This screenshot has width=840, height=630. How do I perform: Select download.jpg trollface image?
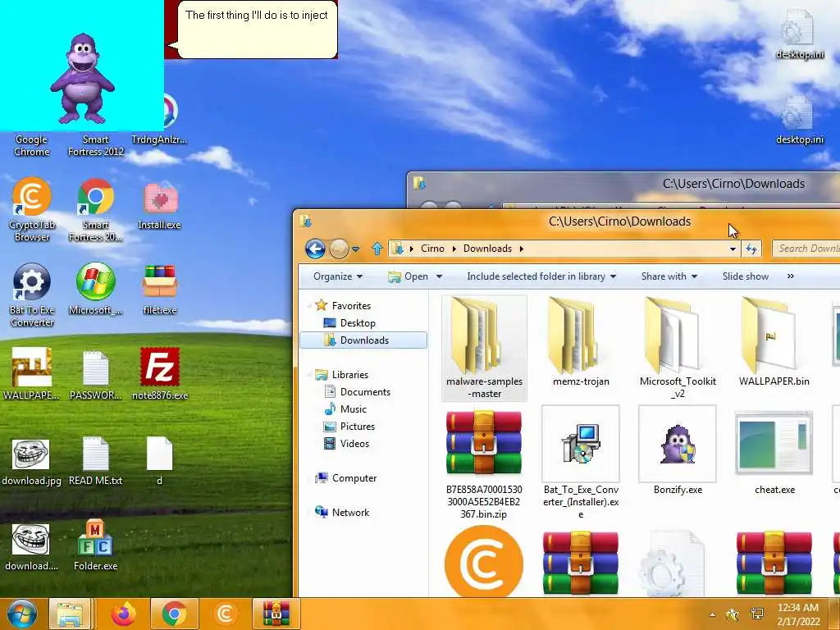pos(32,463)
